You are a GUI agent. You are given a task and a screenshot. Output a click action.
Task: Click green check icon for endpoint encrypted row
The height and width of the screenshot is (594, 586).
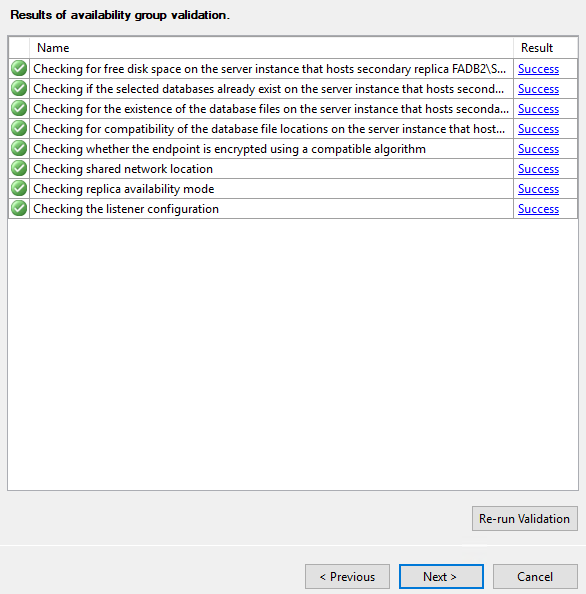click(x=19, y=148)
